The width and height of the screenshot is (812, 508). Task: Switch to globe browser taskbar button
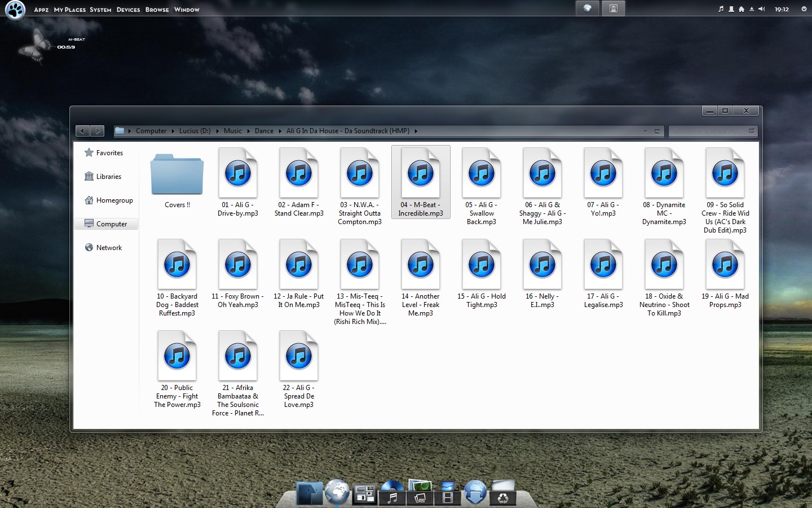(x=588, y=8)
